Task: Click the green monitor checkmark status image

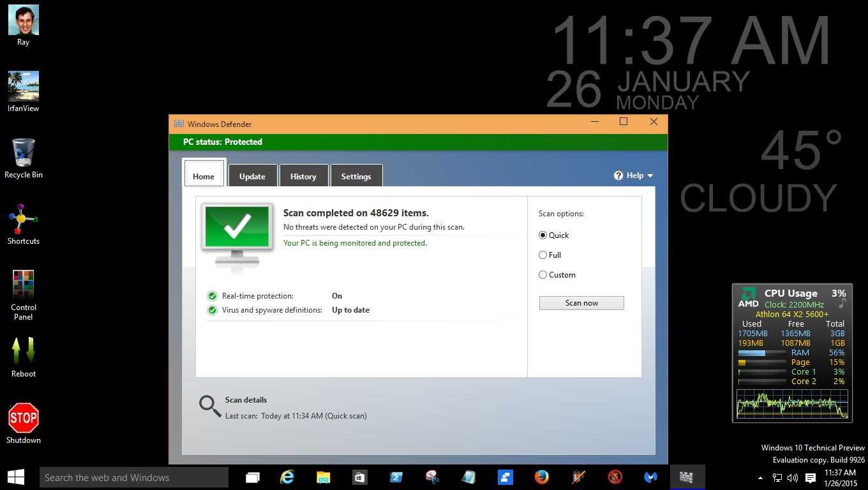Action: (237, 239)
